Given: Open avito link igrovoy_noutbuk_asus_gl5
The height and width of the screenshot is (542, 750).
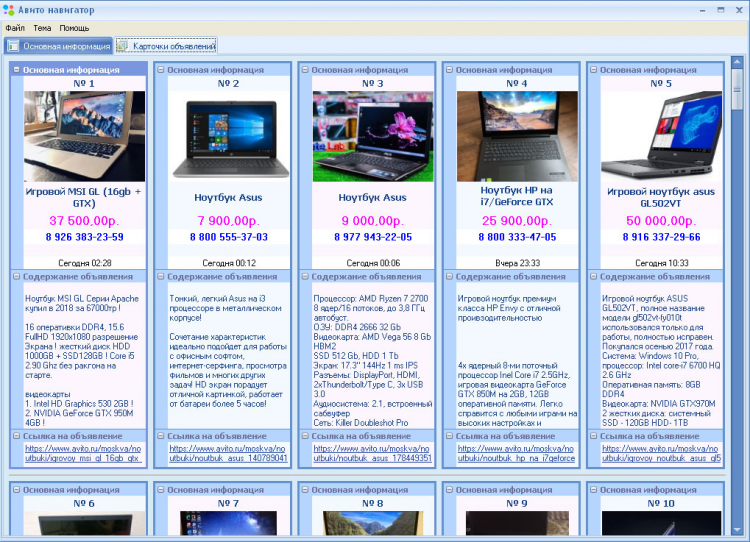Looking at the screenshot, I should (x=661, y=453).
